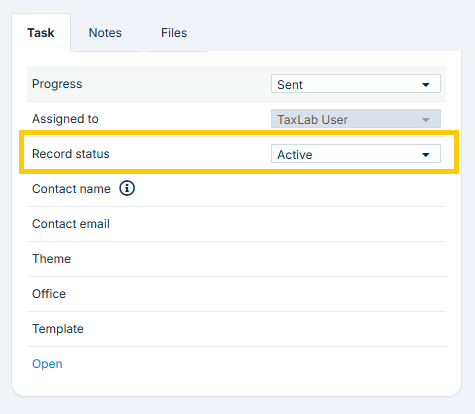The height and width of the screenshot is (414, 475).
Task: Follow the blue Open link
Action: (x=47, y=364)
